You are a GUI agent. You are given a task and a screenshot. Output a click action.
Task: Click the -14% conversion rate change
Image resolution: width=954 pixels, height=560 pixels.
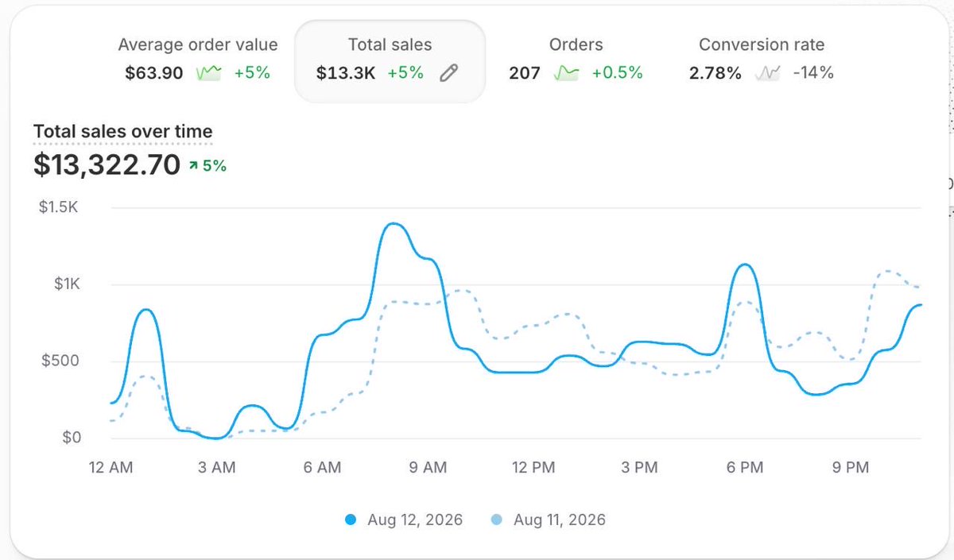tap(813, 74)
